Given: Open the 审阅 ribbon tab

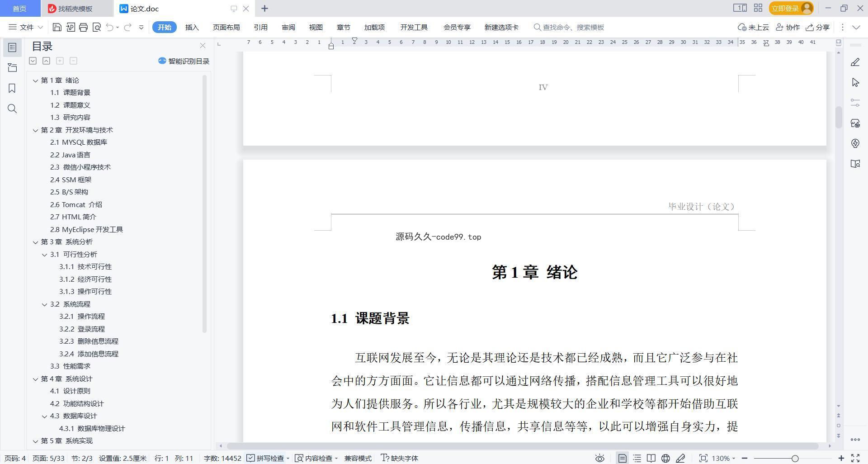Looking at the screenshot, I should click(288, 27).
